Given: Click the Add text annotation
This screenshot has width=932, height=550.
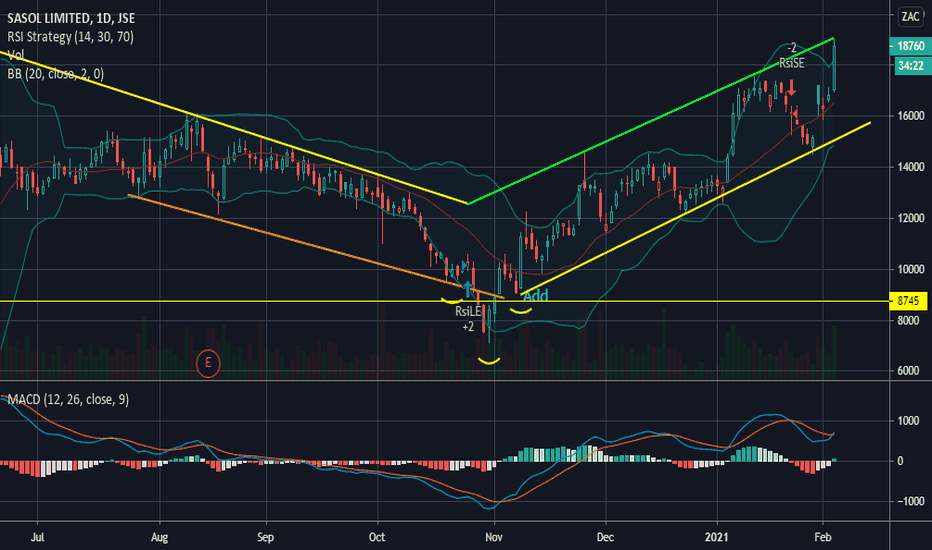Looking at the screenshot, I should click(x=535, y=296).
